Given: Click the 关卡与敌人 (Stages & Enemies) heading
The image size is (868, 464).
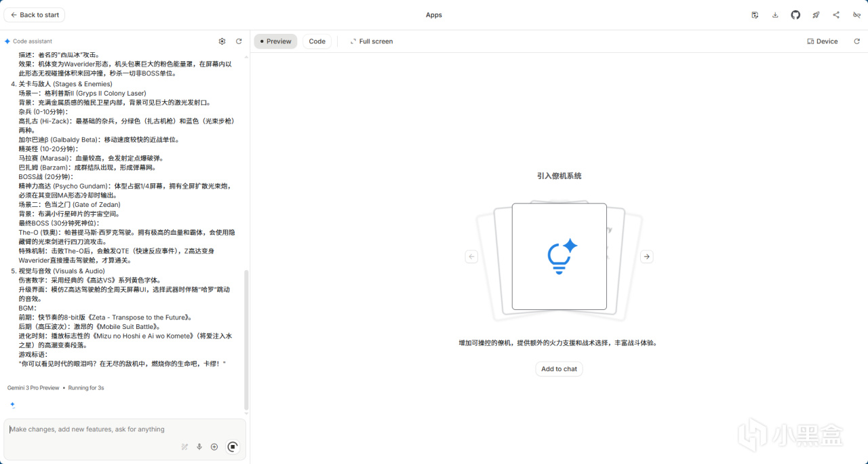Looking at the screenshot, I should click(65, 84).
